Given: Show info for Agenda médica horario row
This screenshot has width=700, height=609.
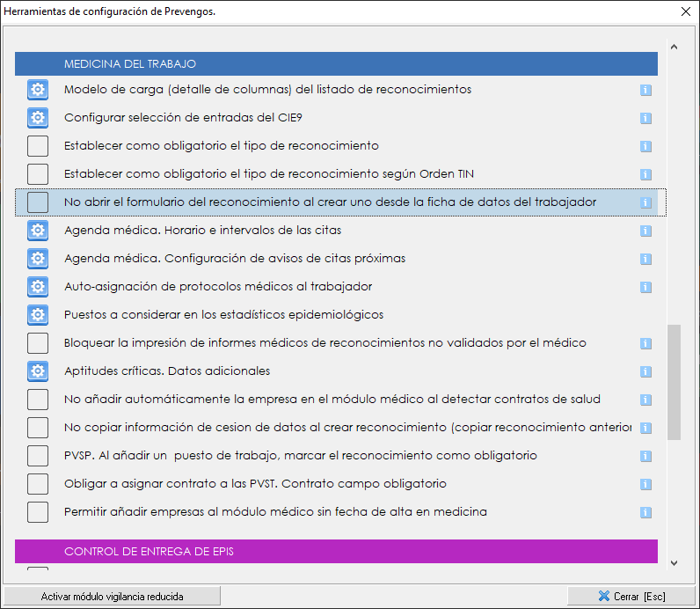Looking at the screenshot, I should 645,231.
